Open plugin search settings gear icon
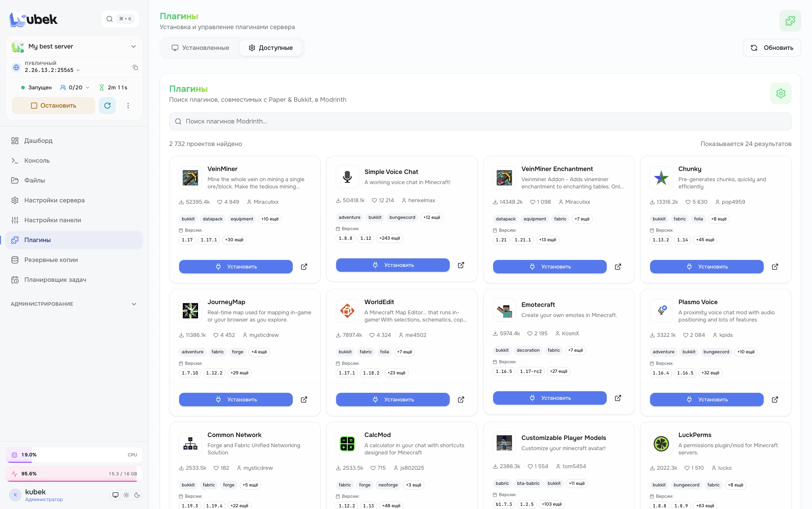The height and width of the screenshot is (509, 812). pyautogui.click(x=781, y=94)
